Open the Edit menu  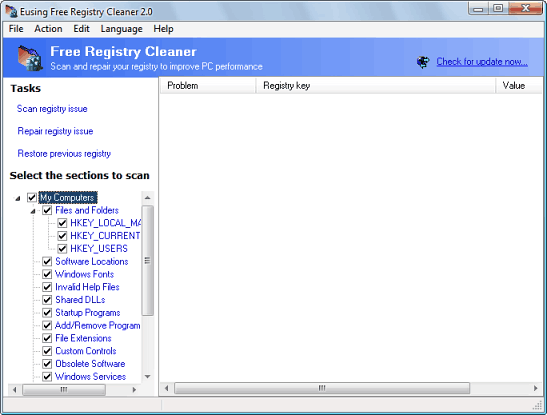click(81, 29)
